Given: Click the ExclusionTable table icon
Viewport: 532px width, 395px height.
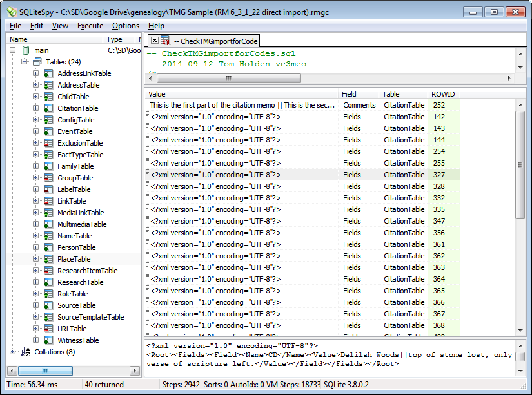Looking at the screenshot, I should (x=48, y=143).
